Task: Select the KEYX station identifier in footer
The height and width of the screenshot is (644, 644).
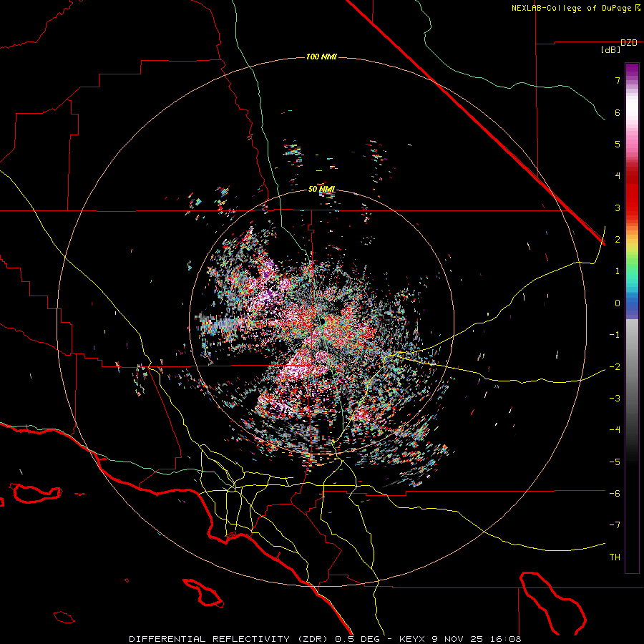Action: tap(412, 639)
